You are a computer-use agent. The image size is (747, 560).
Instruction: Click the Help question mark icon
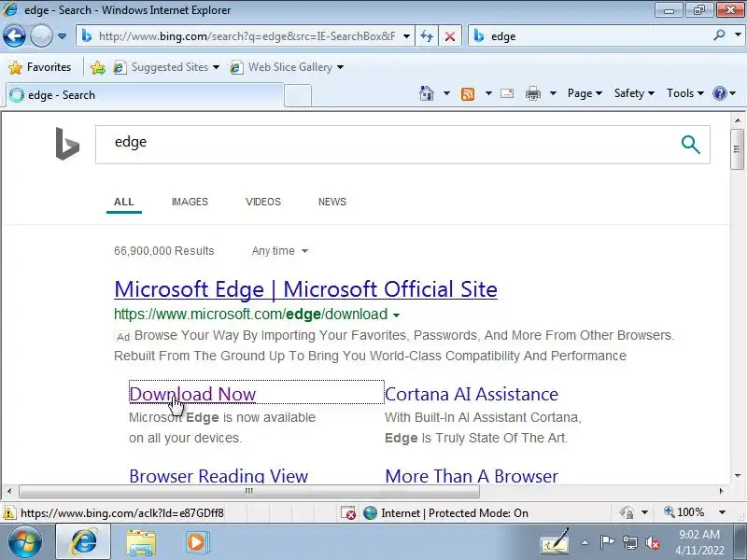tap(719, 93)
